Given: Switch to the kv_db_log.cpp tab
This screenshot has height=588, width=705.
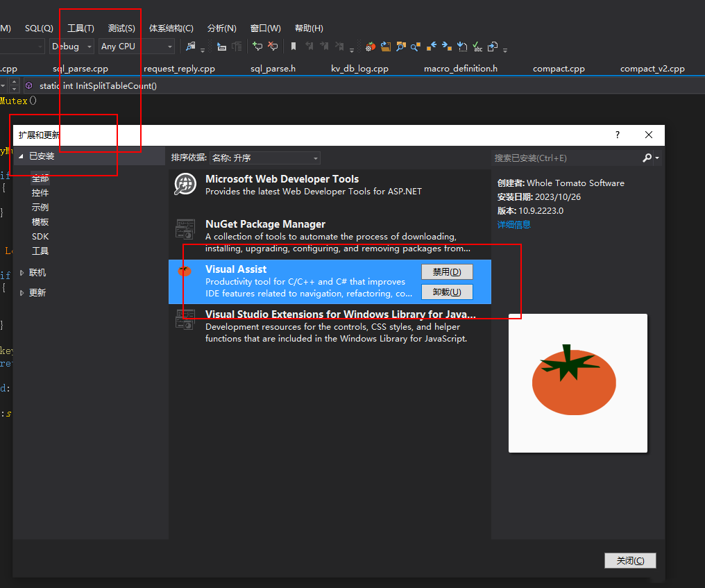Looking at the screenshot, I should (x=359, y=69).
